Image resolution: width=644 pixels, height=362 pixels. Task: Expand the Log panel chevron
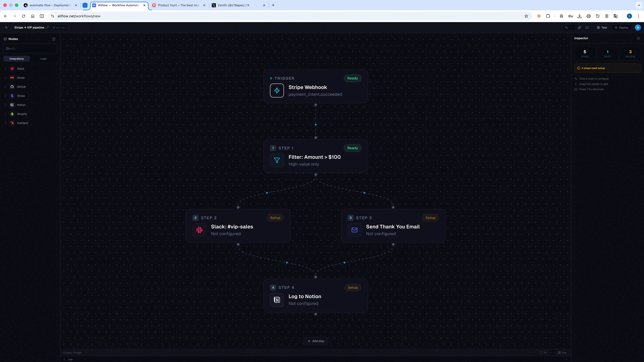pyautogui.click(x=566, y=359)
